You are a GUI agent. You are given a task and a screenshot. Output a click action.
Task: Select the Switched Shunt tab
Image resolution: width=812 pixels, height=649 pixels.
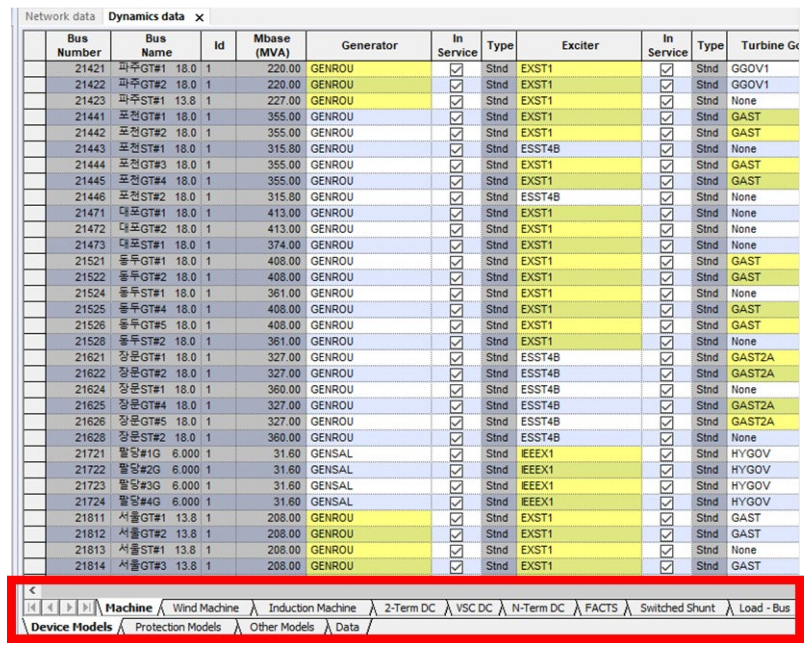pyautogui.click(x=677, y=608)
